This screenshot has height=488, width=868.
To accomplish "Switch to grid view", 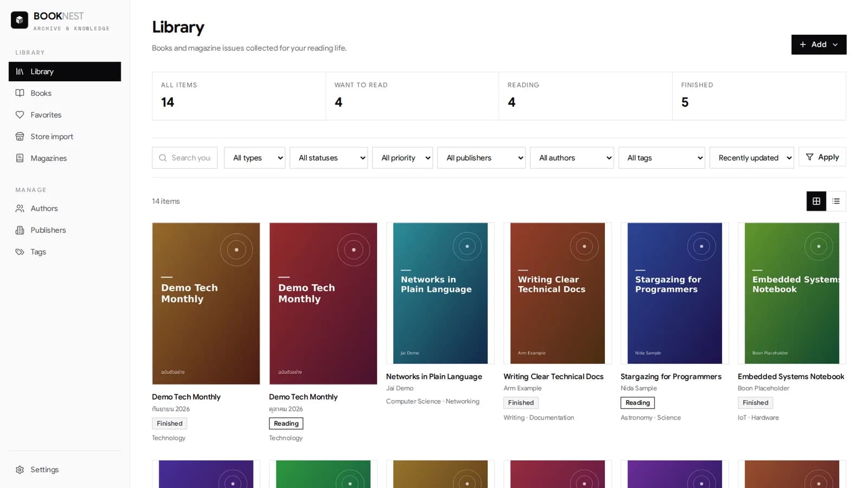I will click(x=816, y=201).
